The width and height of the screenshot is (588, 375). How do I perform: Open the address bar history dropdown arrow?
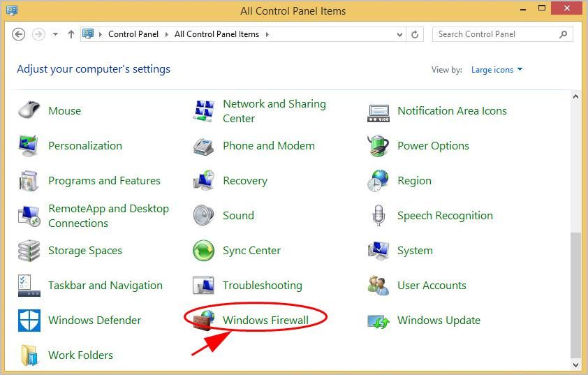click(x=399, y=34)
